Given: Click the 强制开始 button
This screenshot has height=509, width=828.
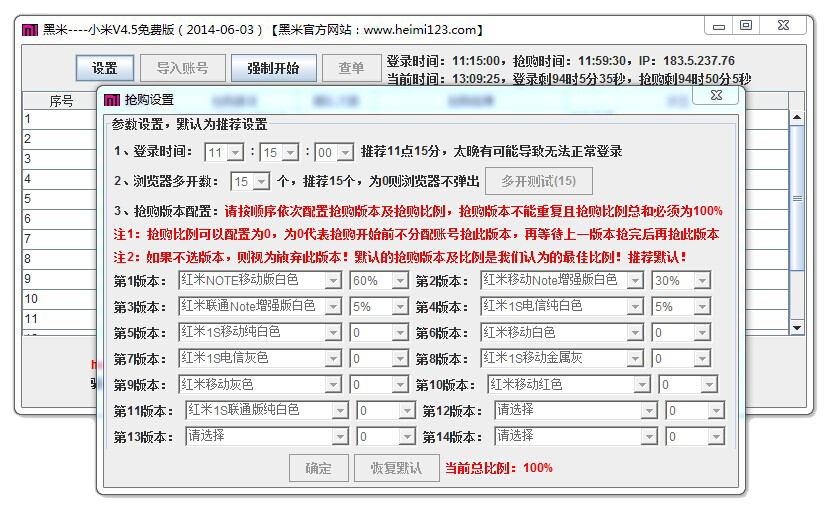Looking at the screenshot, I should tap(274, 68).
